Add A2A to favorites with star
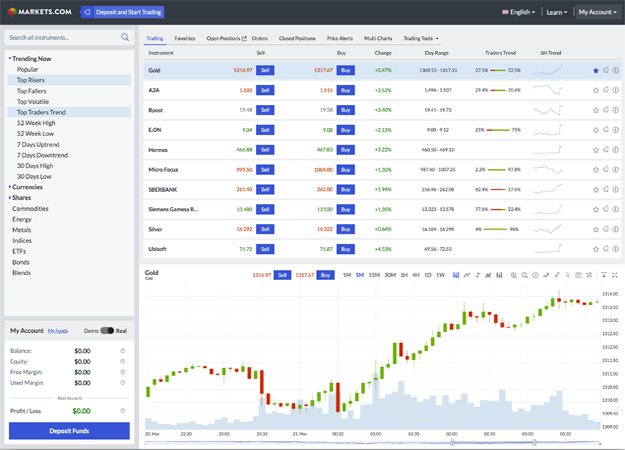The image size is (625, 450). 596,90
